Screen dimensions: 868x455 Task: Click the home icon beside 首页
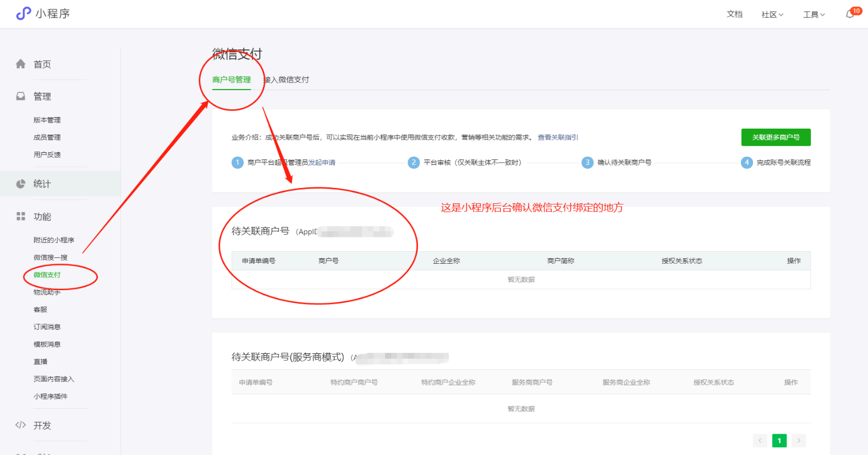(x=21, y=64)
